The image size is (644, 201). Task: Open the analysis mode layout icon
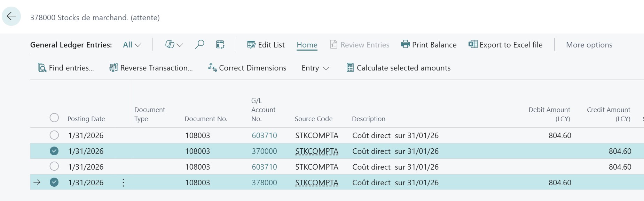tap(220, 45)
